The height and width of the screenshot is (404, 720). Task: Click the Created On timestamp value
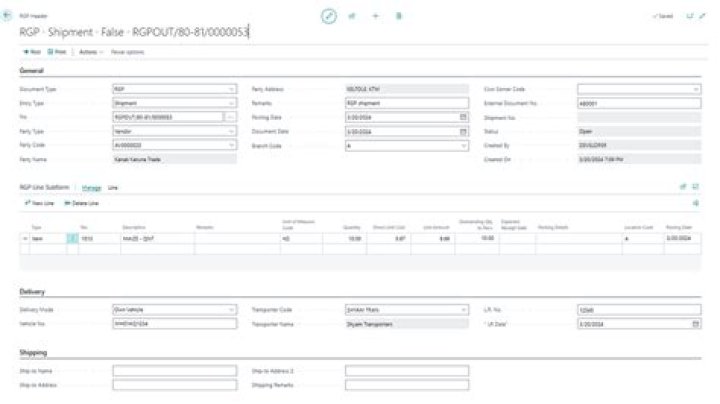639,159
